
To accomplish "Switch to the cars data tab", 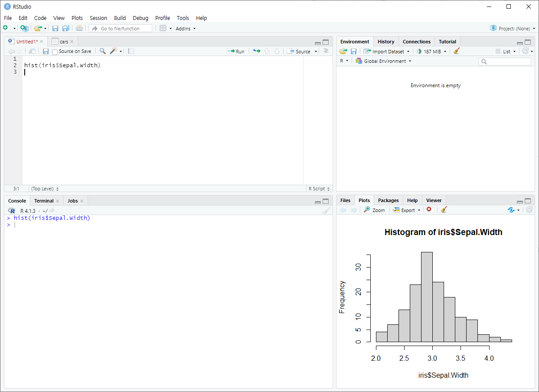I will tap(64, 42).
